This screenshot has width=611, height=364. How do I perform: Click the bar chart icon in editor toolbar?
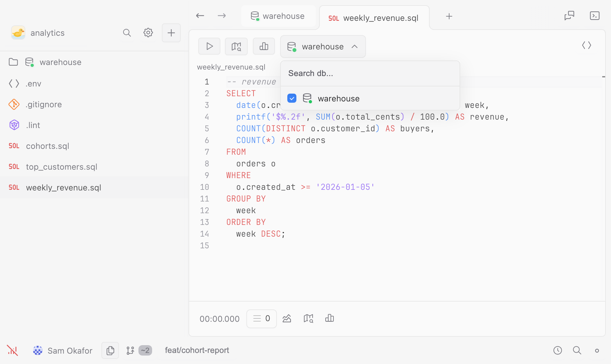tap(264, 46)
